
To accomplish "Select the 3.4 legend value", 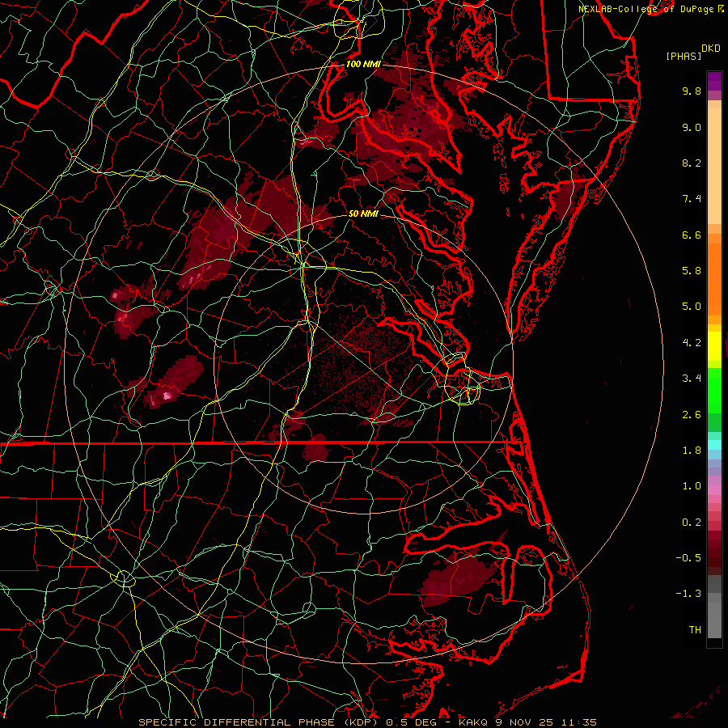I will 692,379.
